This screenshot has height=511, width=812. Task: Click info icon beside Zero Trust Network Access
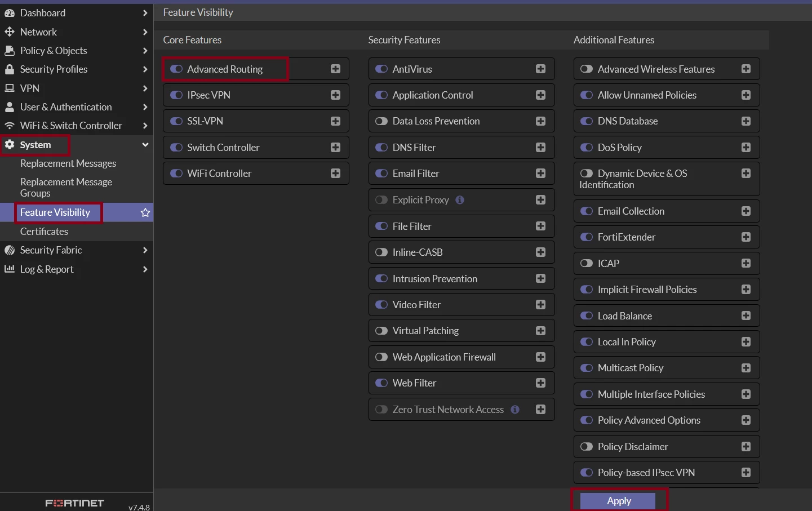(515, 410)
